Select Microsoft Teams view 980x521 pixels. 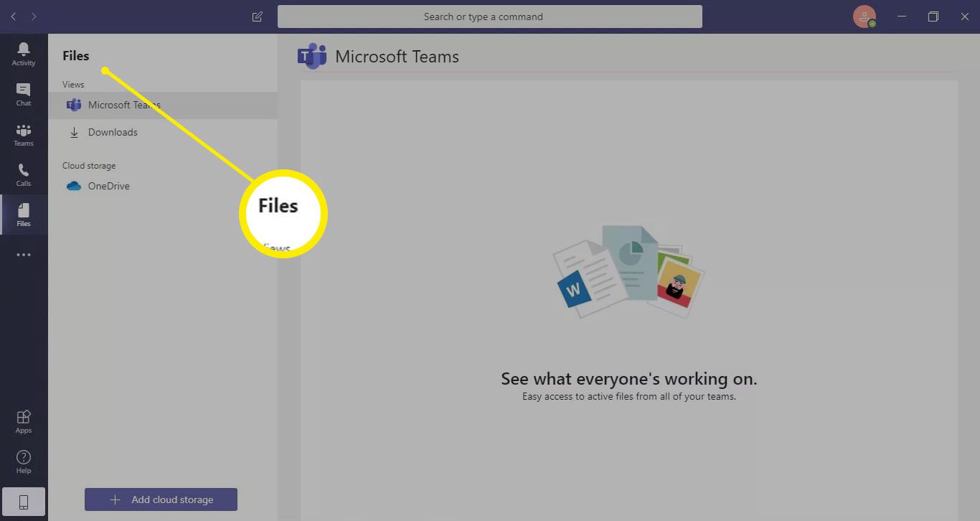pos(163,105)
